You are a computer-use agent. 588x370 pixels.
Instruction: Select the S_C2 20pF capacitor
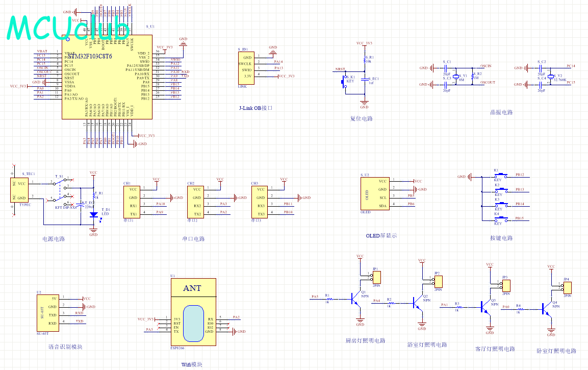click(x=541, y=68)
